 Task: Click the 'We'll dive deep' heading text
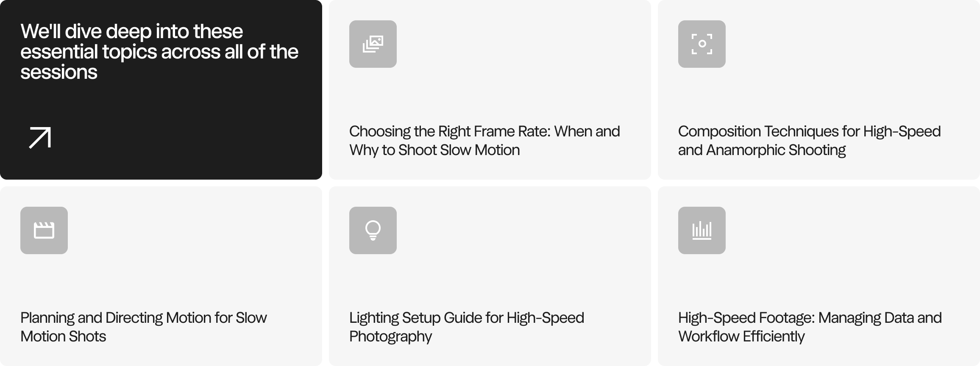(159, 52)
